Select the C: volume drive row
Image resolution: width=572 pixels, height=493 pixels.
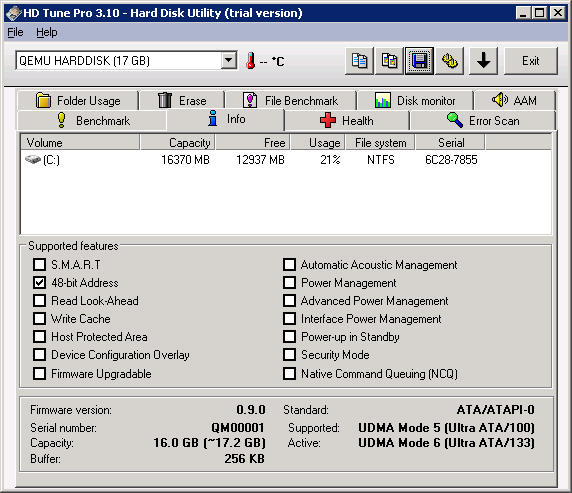(x=286, y=160)
